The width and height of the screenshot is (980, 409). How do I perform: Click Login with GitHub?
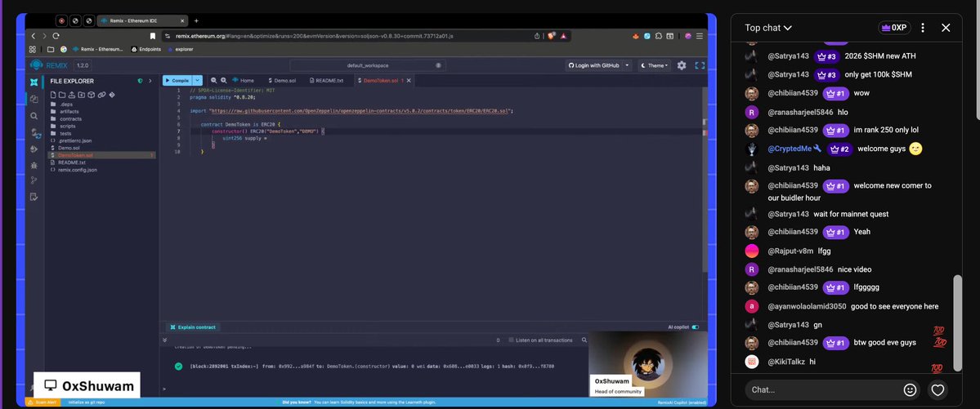coord(594,65)
